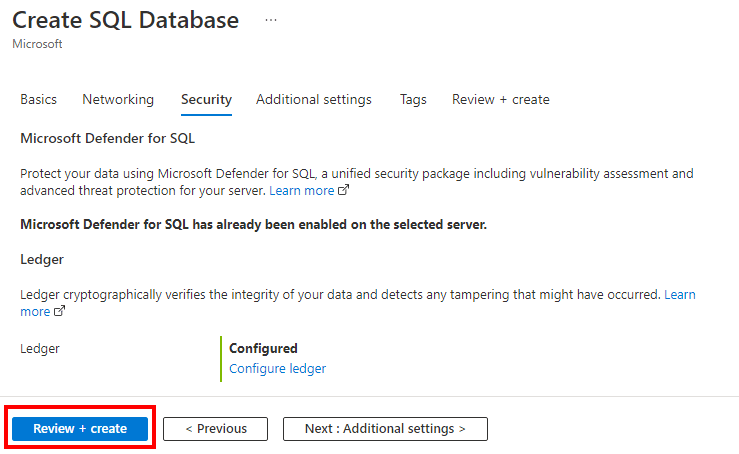This screenshot has width=739, height=454.
Task: Click the Ledger field label
Action: pos(40,349)
